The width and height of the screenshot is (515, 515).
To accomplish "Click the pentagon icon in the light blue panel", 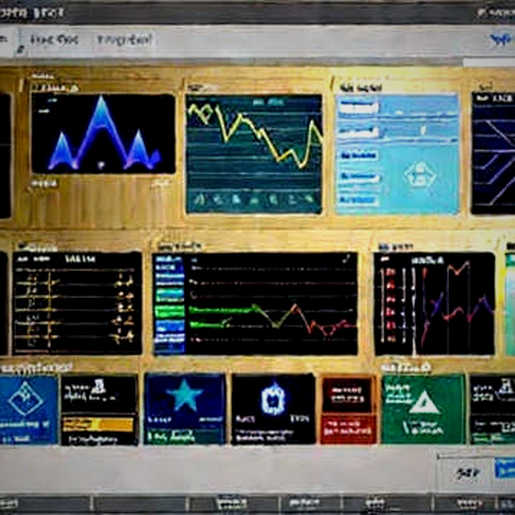I will [x=420, y=175].
